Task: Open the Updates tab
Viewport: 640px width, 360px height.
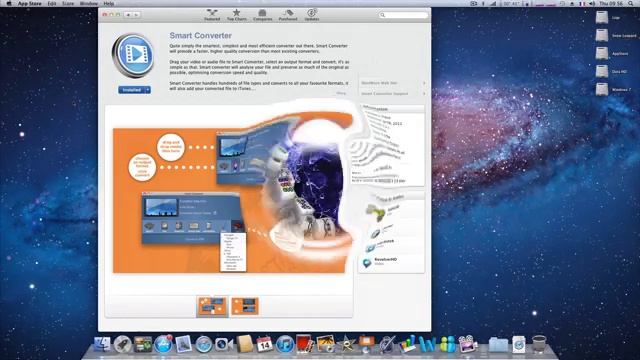Action: 312,15
